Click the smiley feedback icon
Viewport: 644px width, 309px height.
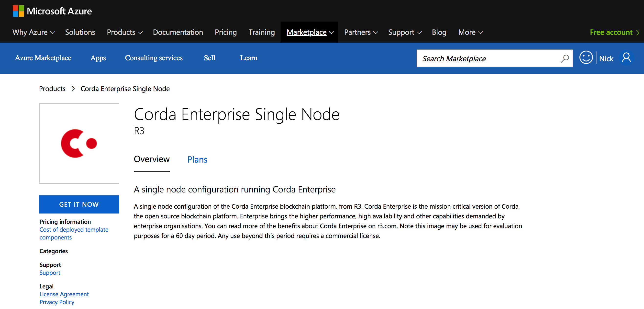pos(586,58)
